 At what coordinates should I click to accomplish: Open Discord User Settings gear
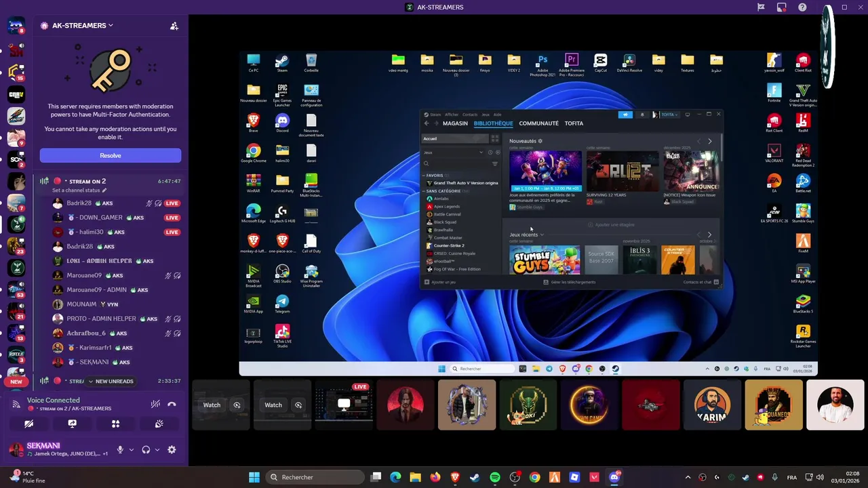pos(172,449)
